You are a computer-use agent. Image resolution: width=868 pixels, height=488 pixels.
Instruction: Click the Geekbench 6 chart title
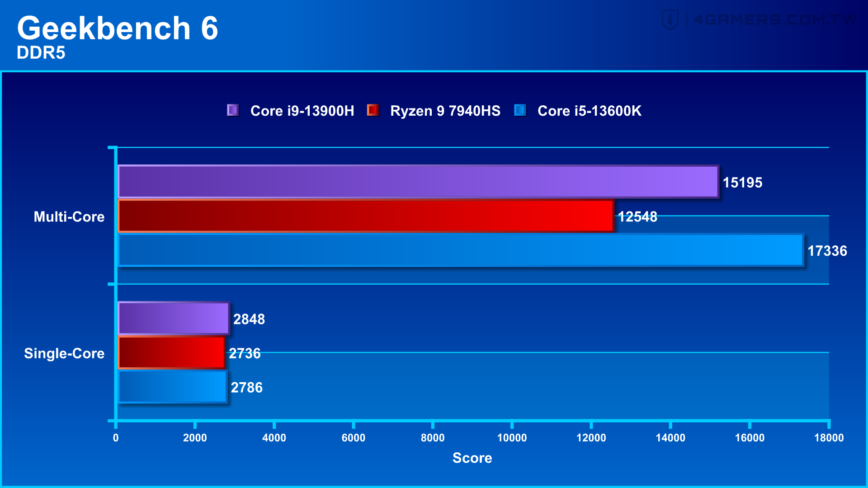118,28
